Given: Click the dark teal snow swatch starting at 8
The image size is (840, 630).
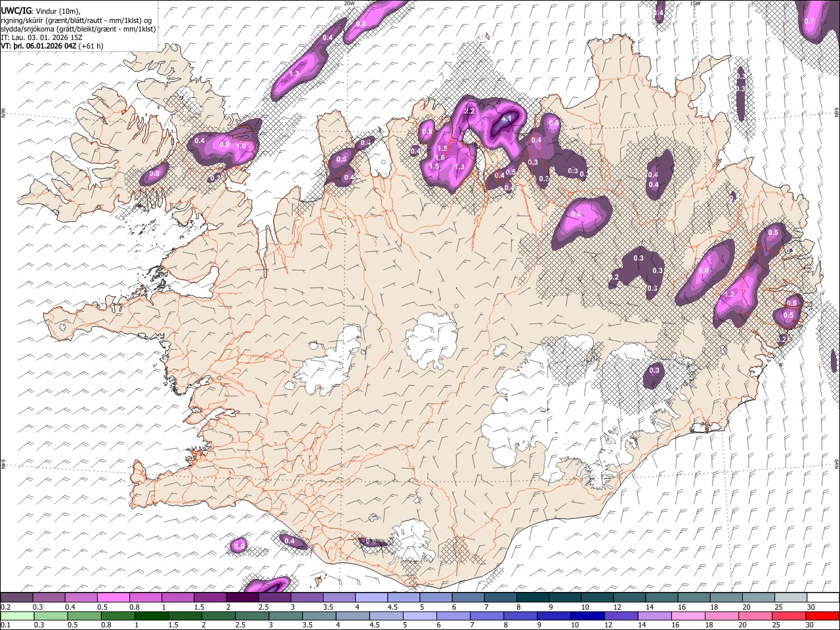Looking at the screenshot, I should pyautogui.click(x=532, y=597).
